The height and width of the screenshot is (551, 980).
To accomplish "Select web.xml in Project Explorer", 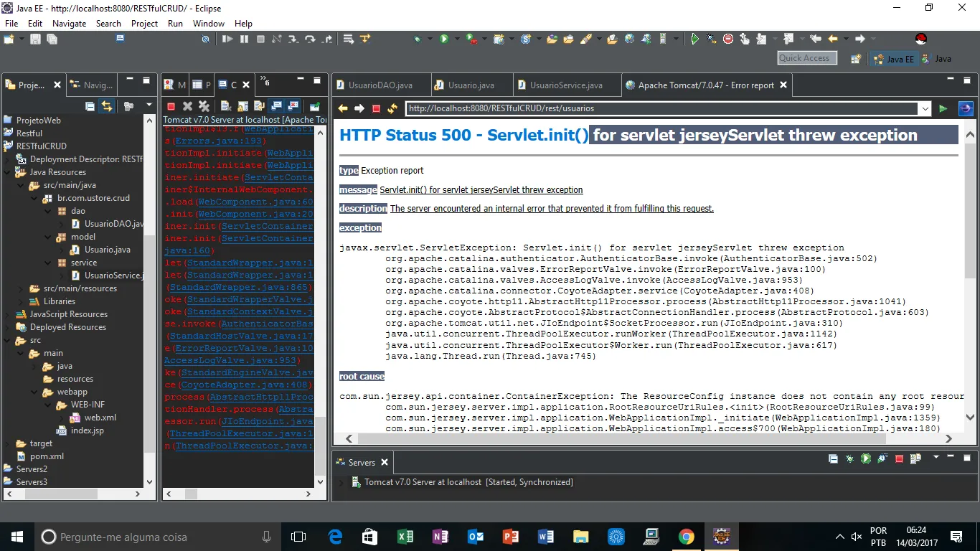I will [93, 418].
